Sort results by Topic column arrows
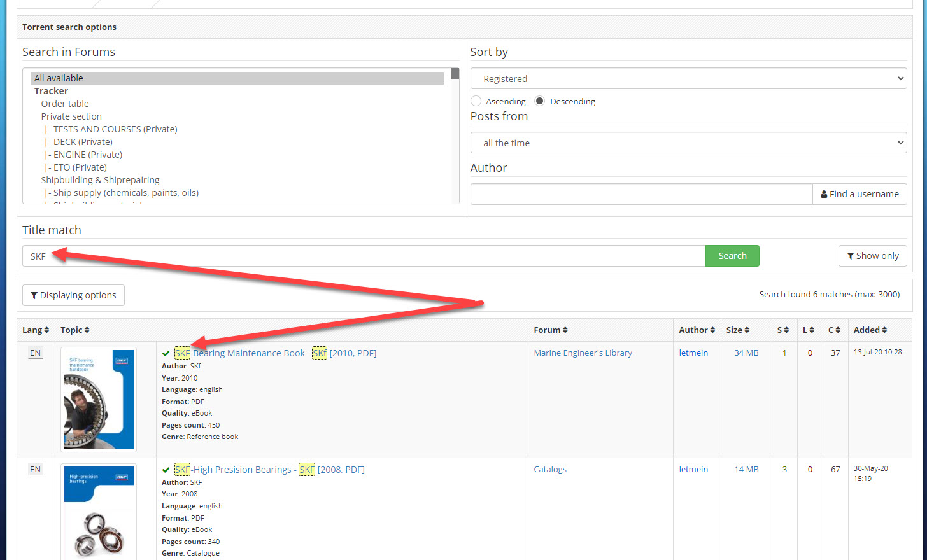Screen dimensions: 927x560 (87, 330)
